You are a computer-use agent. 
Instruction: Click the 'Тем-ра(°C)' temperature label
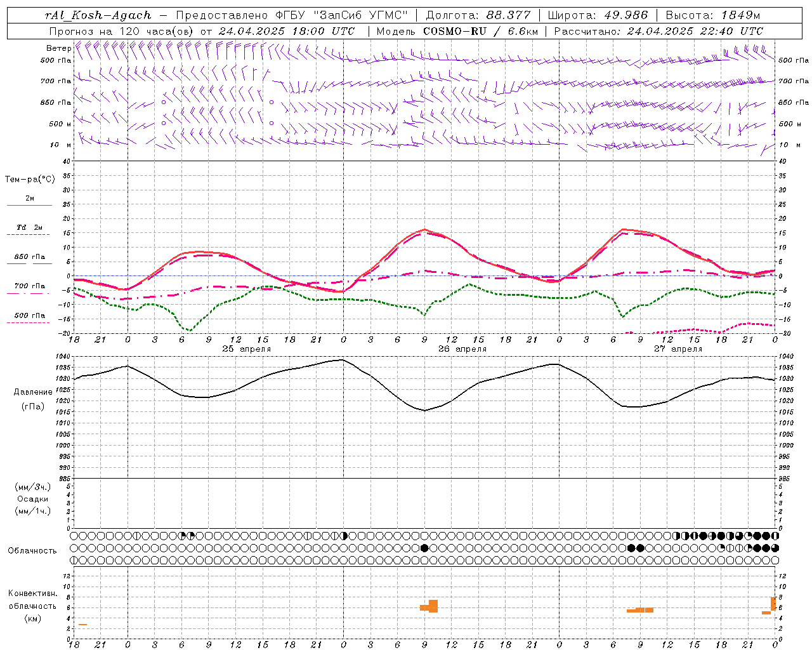tap(30, 180)
